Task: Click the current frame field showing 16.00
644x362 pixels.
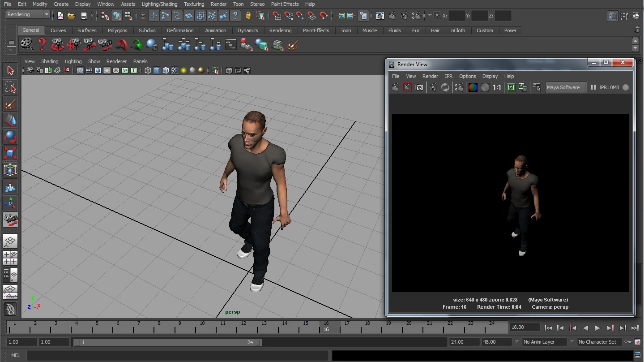Action: click(x=524, y=328)
